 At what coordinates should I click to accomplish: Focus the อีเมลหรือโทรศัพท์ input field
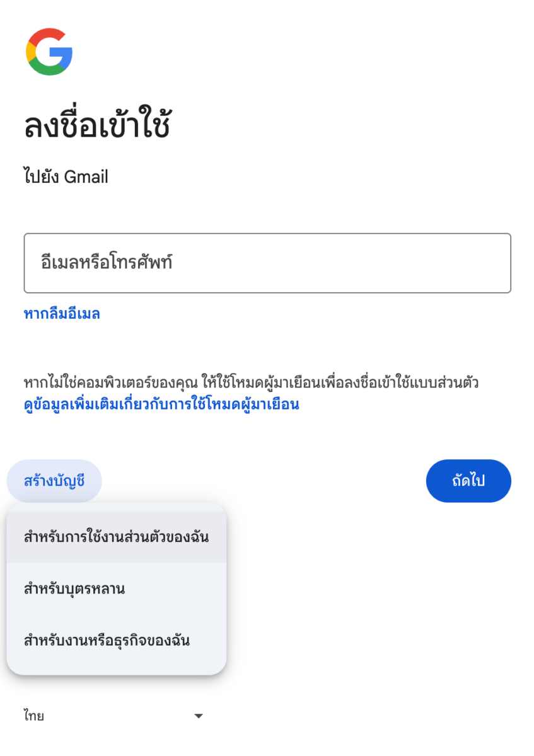click(267, 263)
